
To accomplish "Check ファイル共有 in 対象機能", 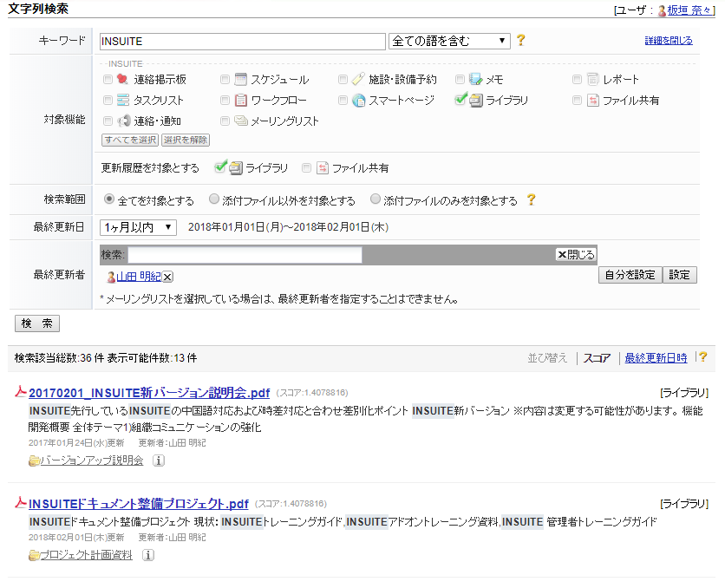I will (577, 100).
